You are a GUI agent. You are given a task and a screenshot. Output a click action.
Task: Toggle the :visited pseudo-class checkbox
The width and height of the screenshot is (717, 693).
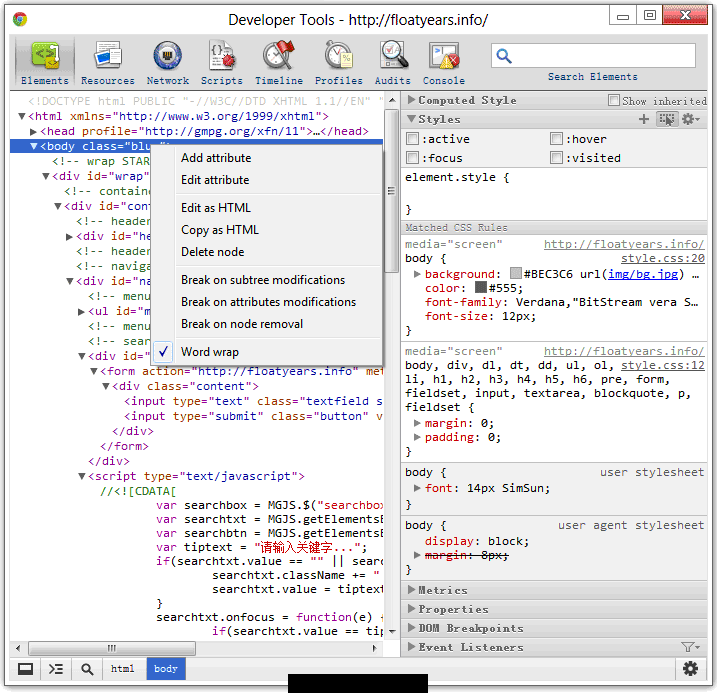pos(556,158)
